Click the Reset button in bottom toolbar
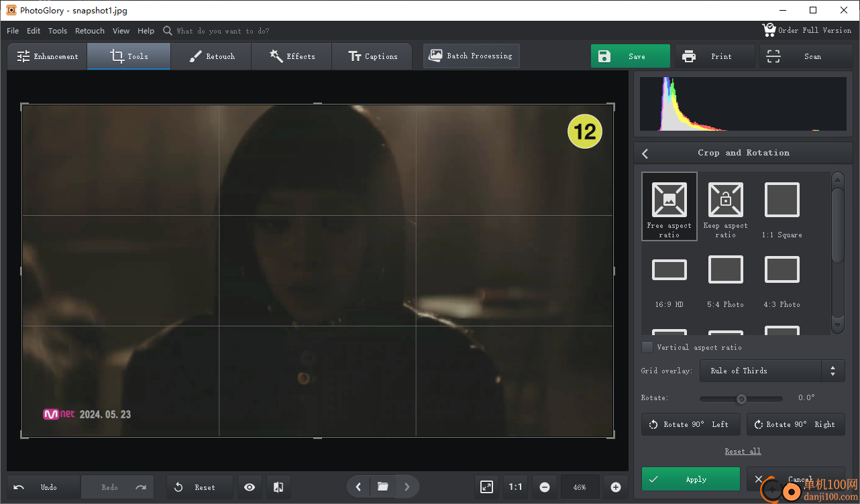Viewport: 860px width, 504px height. point(200,487)
